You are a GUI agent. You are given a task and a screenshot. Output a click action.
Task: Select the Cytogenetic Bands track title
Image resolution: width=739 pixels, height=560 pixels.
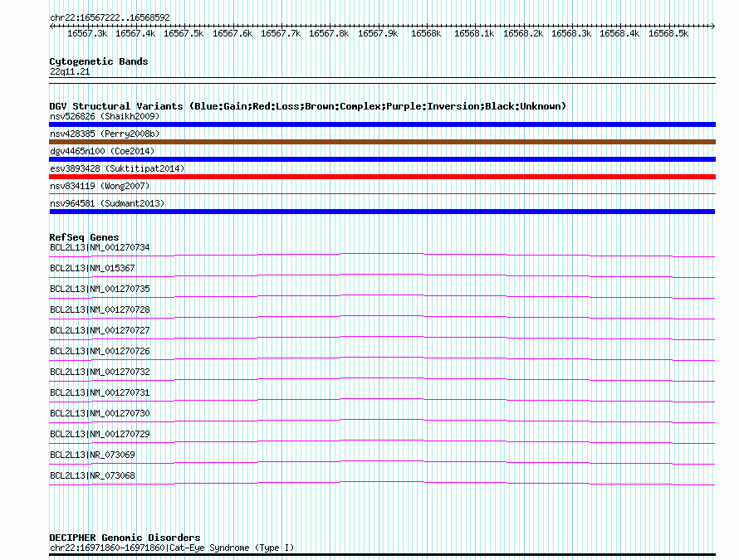[99, 61]
